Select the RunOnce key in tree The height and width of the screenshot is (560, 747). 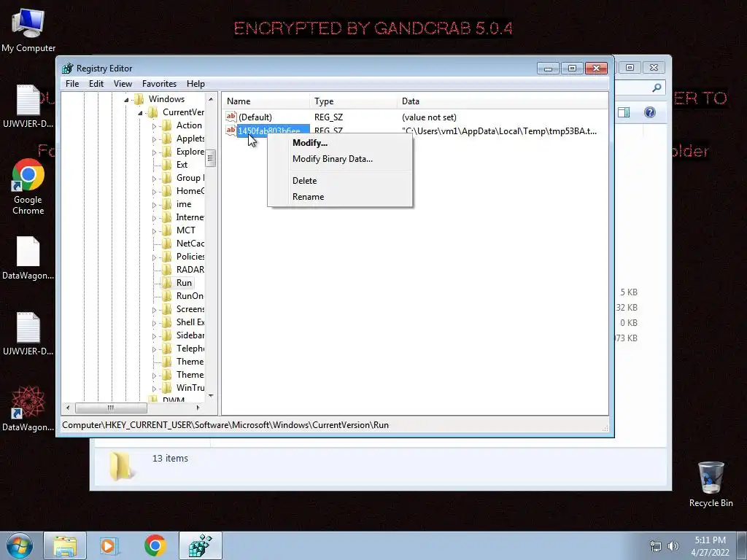(x=190, y=296)
